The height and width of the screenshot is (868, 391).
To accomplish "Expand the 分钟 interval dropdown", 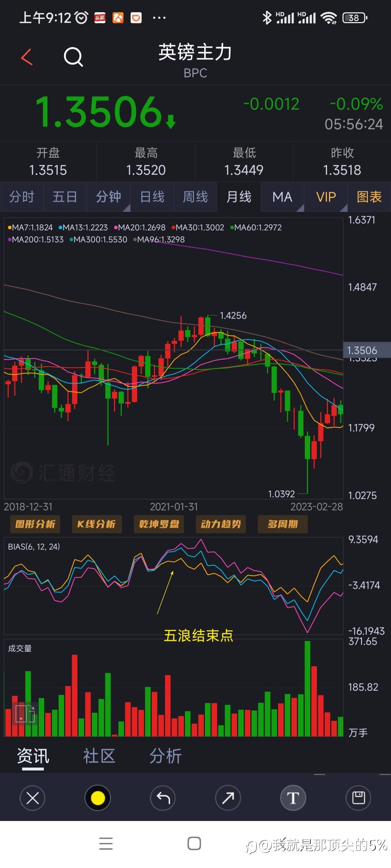I will pos(109,197).
